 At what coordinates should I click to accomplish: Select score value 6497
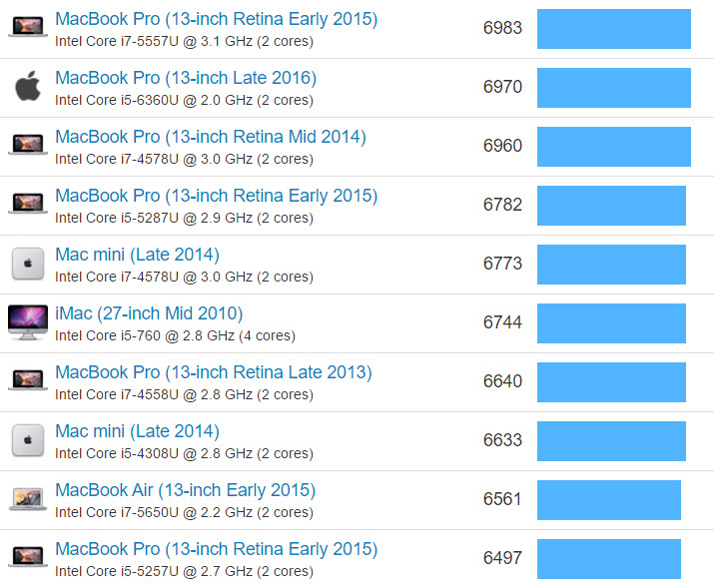(x=502, y=557)
